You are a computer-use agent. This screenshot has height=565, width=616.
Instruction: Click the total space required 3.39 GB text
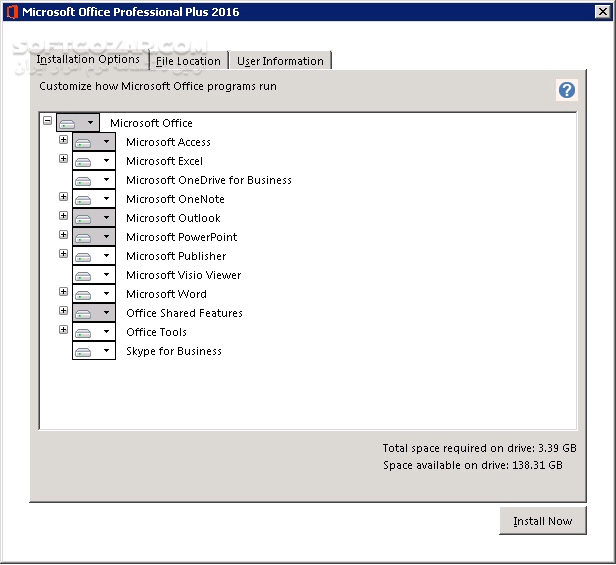pos(479,448)
